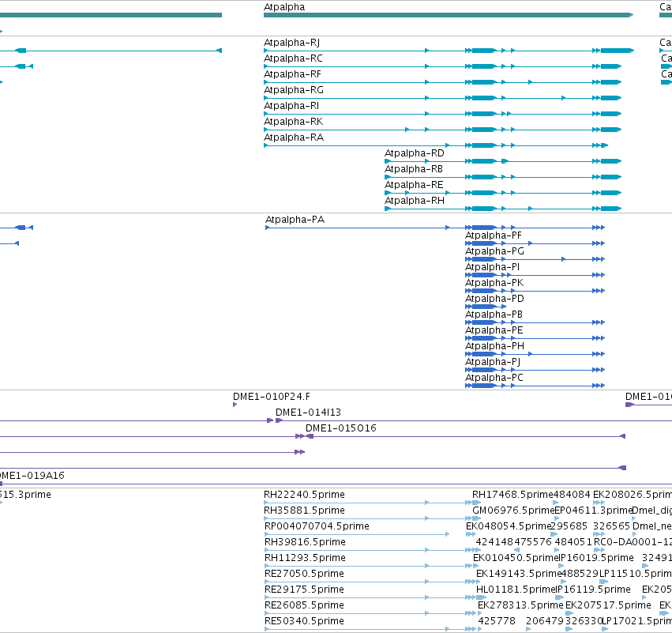The height and width of the screenshot is (633, 672).
Task: Open protein feature Atpalpha-PG label
Action: 494,252
